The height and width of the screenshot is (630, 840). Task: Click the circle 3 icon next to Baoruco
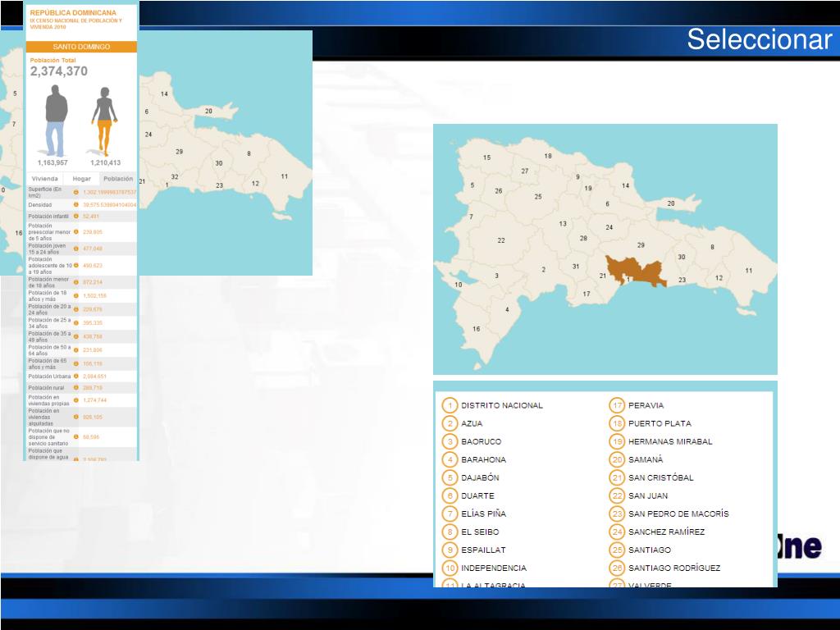[x=450, y=442]
